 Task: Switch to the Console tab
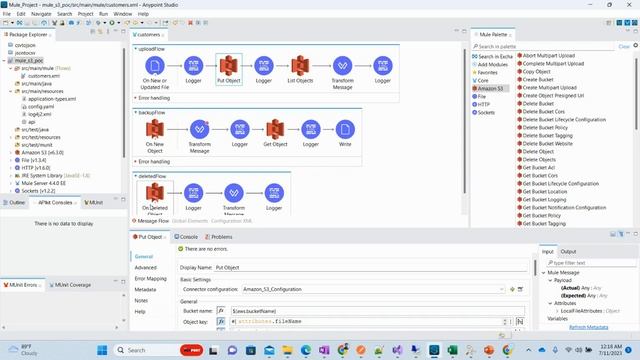click(x=186, y=237)
